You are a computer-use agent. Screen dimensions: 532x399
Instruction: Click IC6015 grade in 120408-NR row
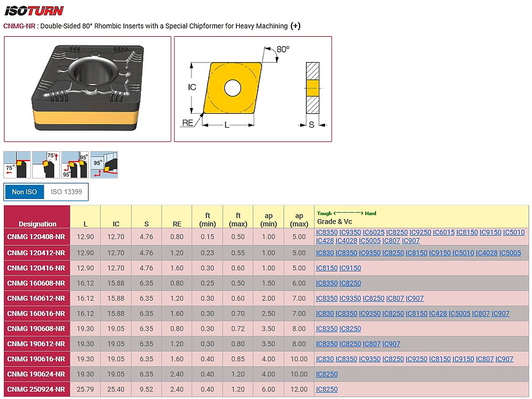click(443, 232)
